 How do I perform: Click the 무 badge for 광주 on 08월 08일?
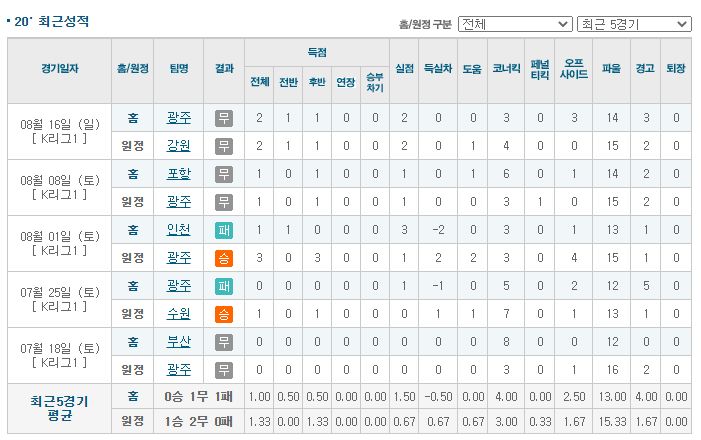click(224, 202)
